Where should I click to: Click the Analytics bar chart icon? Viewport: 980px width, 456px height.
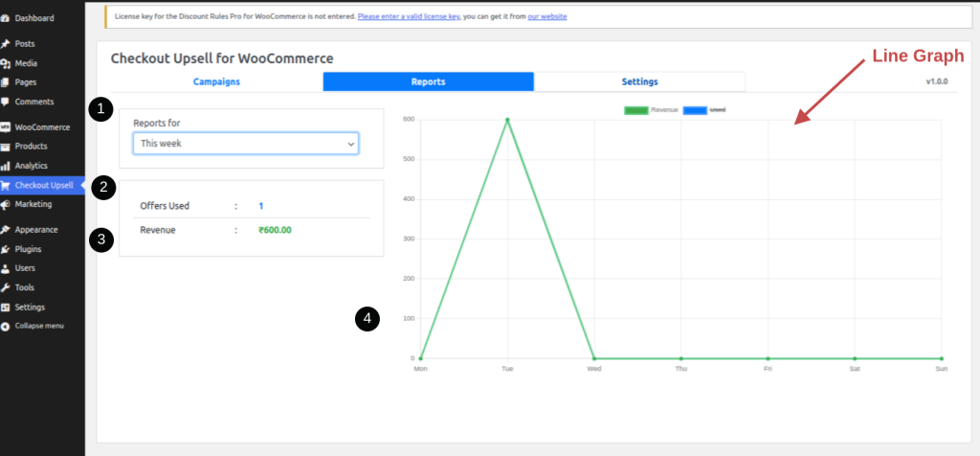pos(6,166)
